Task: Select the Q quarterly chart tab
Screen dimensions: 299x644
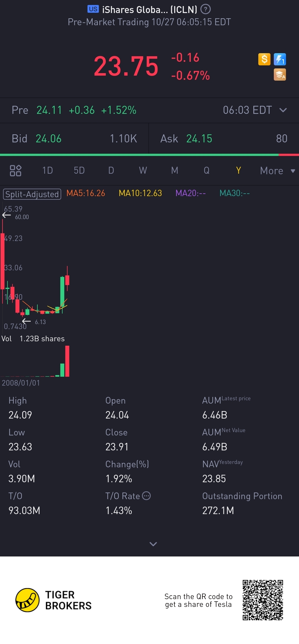Action: click(207, 170)
